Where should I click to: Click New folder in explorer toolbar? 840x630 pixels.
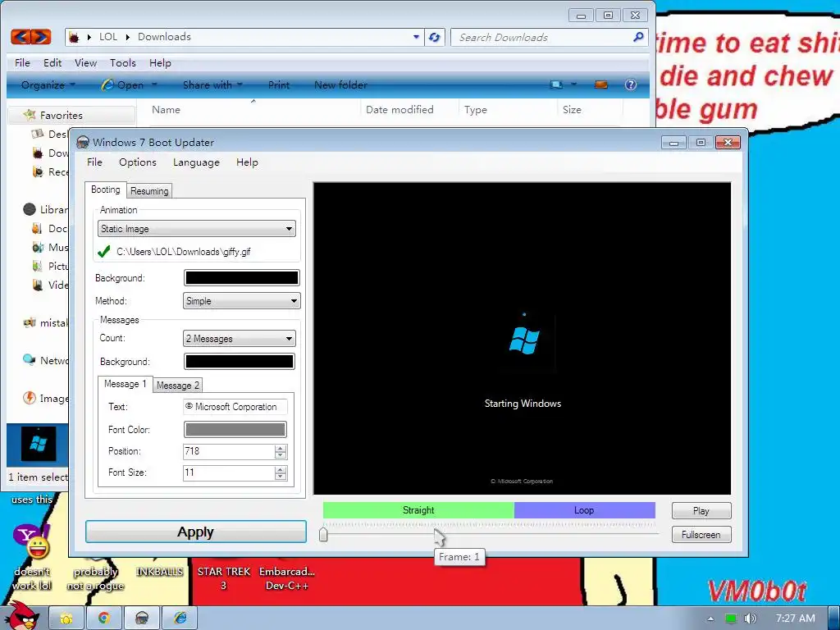[340, 84]
